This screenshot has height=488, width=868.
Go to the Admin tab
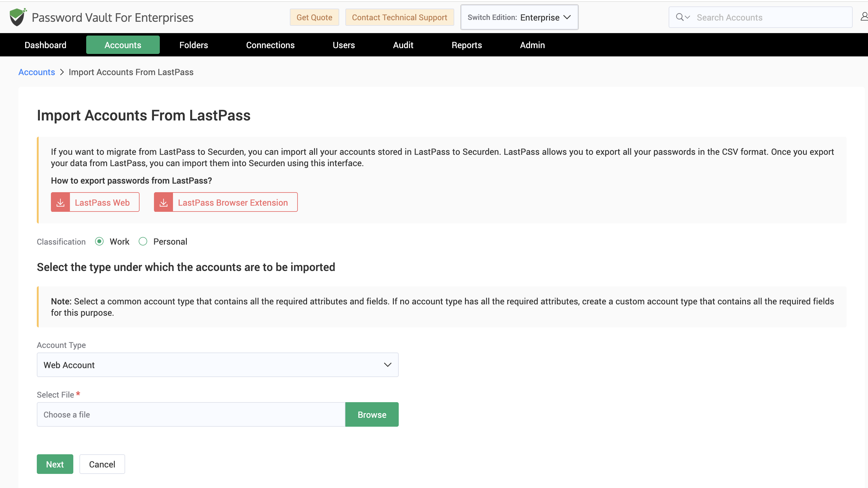(532, 45)
